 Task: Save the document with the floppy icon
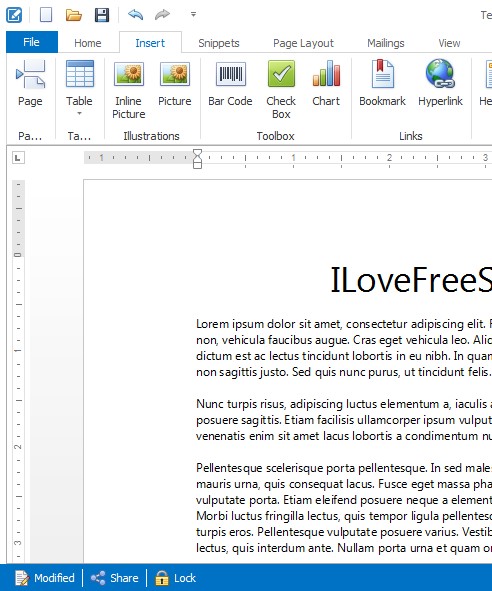tap(102, 15)
